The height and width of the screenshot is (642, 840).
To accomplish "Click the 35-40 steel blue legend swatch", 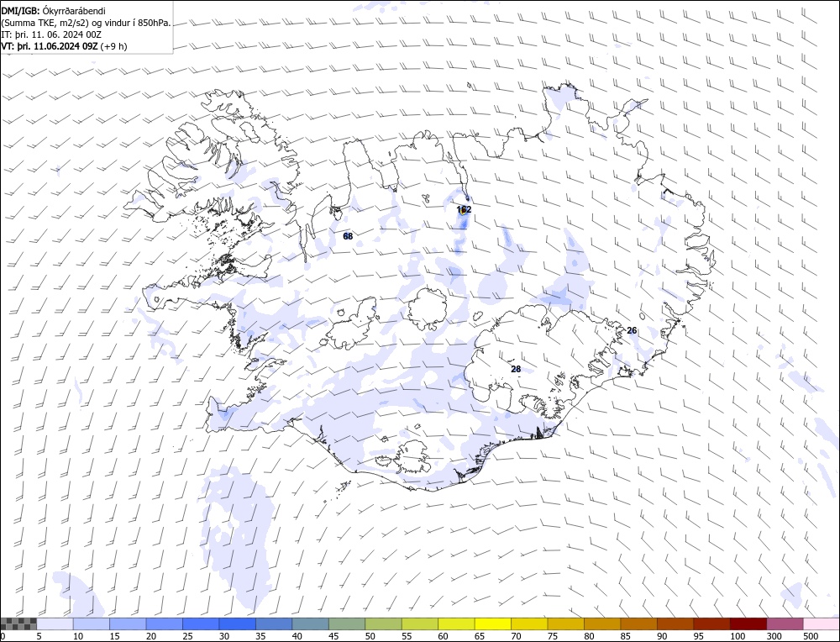I will click(x=274, y=624).
